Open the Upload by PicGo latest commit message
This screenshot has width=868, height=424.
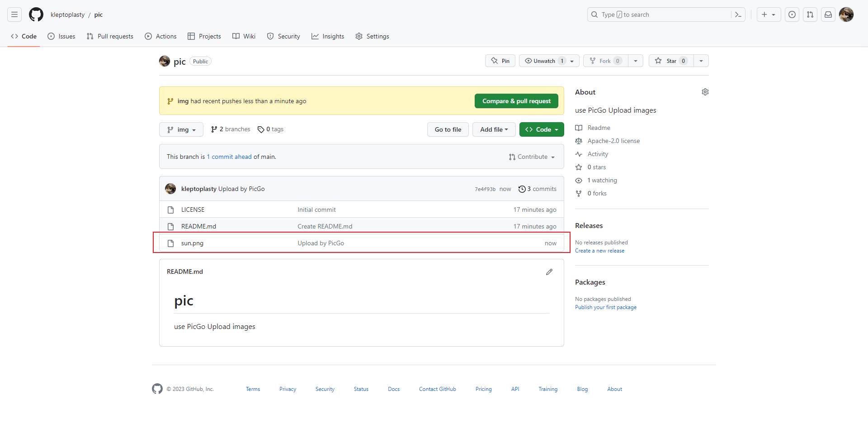coord(241,189)
